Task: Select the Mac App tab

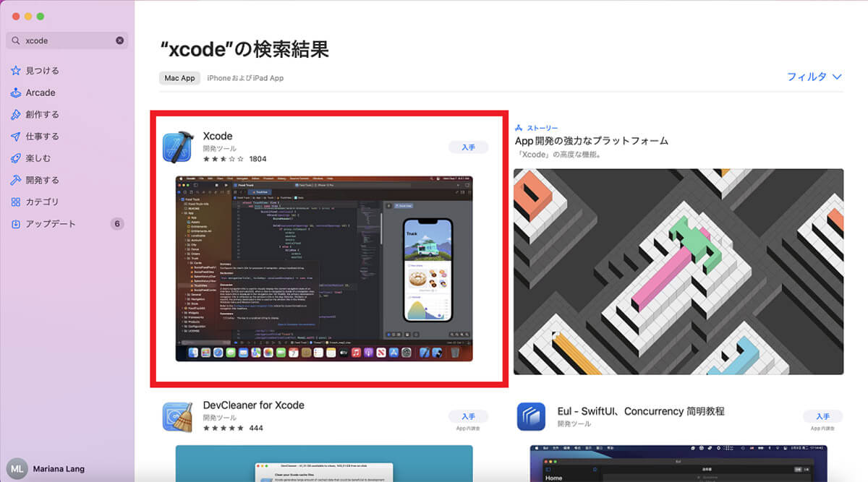Action: click(179, 78)
